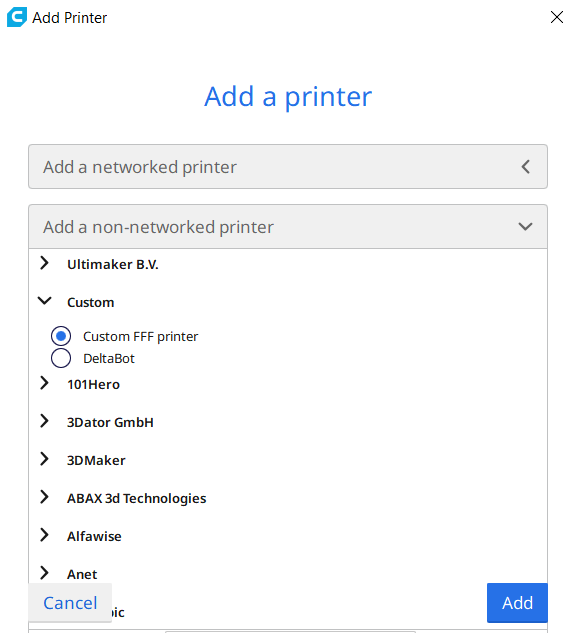The image size is (572, 633).
Task: Open the Ultimaker B.V. manufacturer entry
Action: click(x=113, y=264)
